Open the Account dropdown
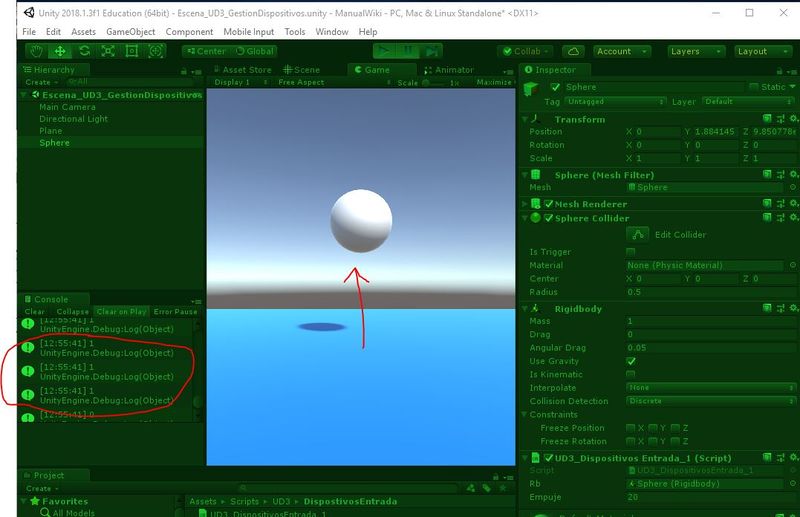Screen dimensions: 800x517 621,51
